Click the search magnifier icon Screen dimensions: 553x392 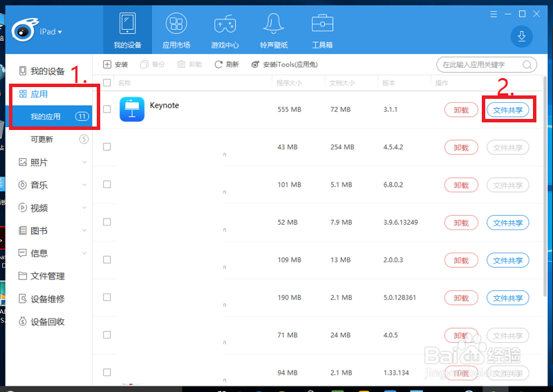527,65
